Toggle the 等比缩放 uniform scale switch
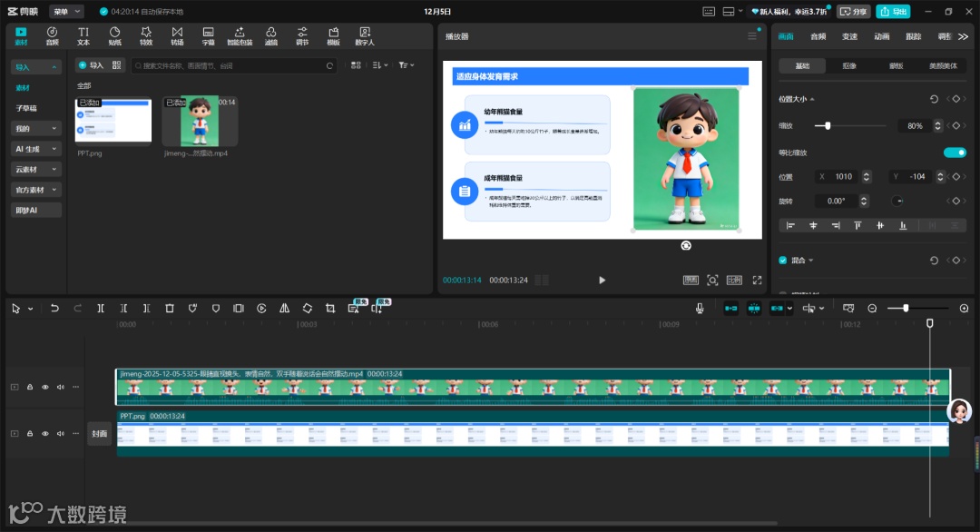The height and width of the screenshot is (532, 980). (x=955, y=153)
